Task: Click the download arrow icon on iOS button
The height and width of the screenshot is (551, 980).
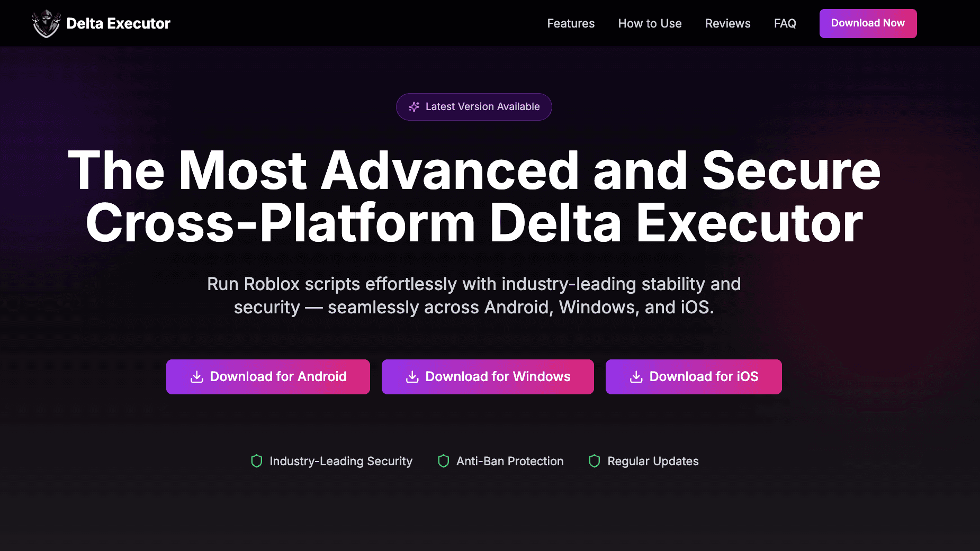Action: 635,376
